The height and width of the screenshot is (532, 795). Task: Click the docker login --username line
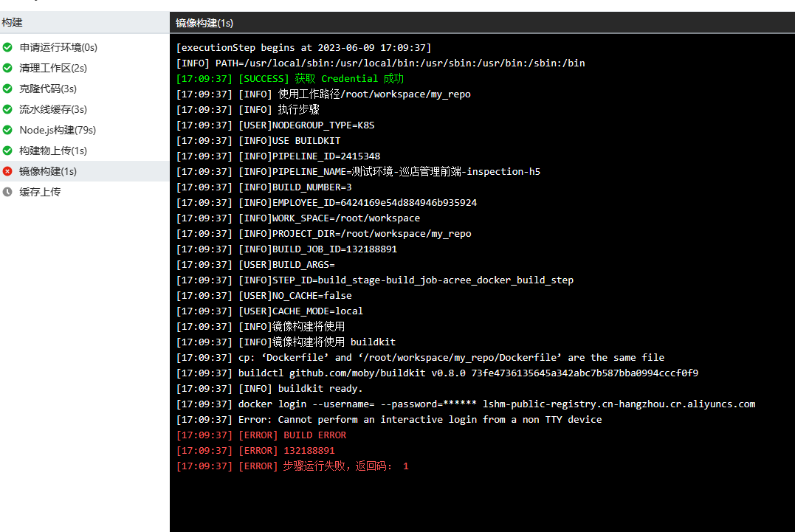point(466,404)
